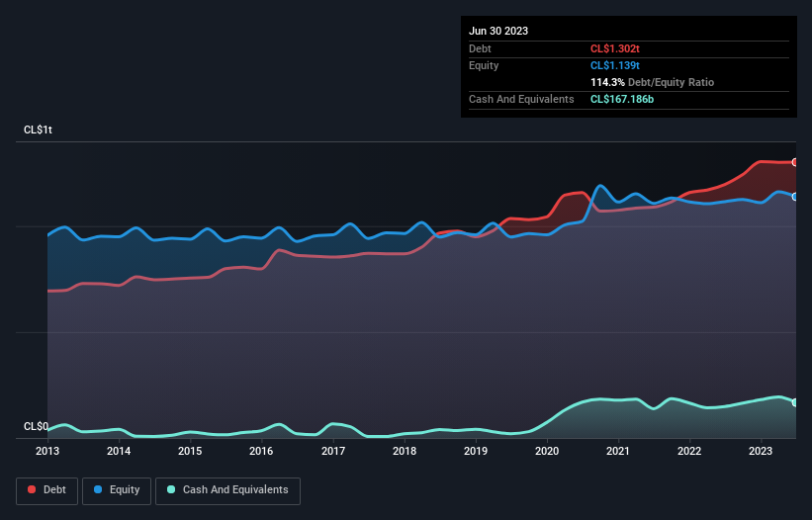Click the blue Equity legend dot
This screenshot has height=520, width=812.
coord(98,489)
